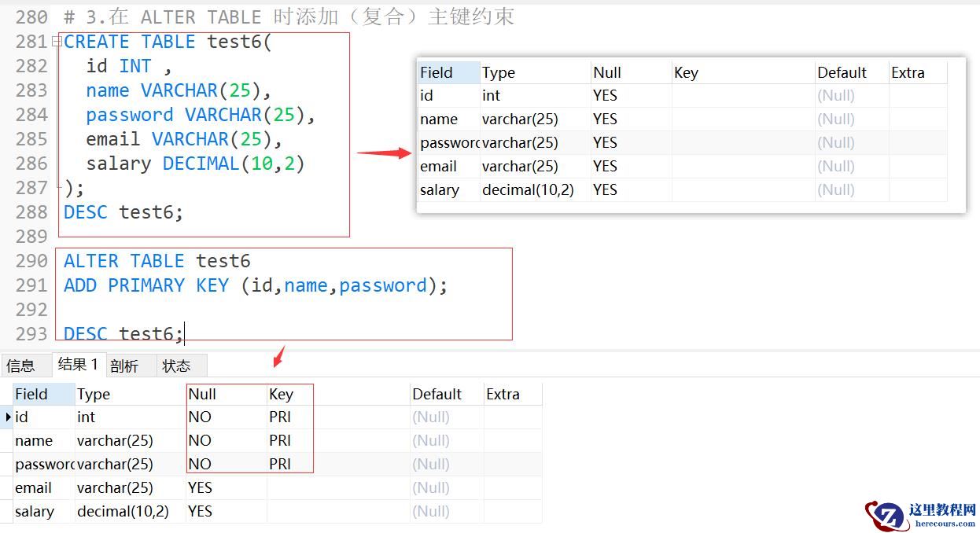Click line number 289 in the gutter
Screen dimensions: 980x533
(x=31, y=237)
